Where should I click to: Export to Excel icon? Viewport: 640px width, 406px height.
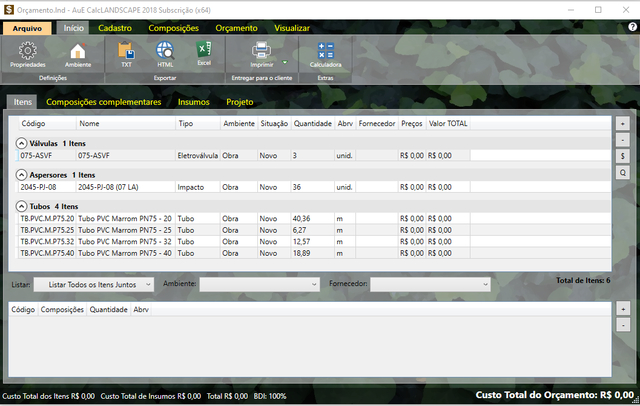(x=203, y=50)
